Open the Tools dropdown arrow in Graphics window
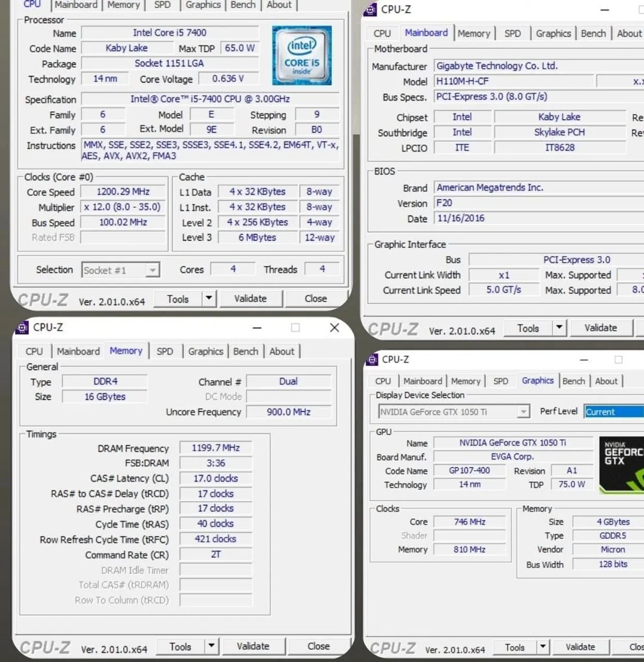 543,647
